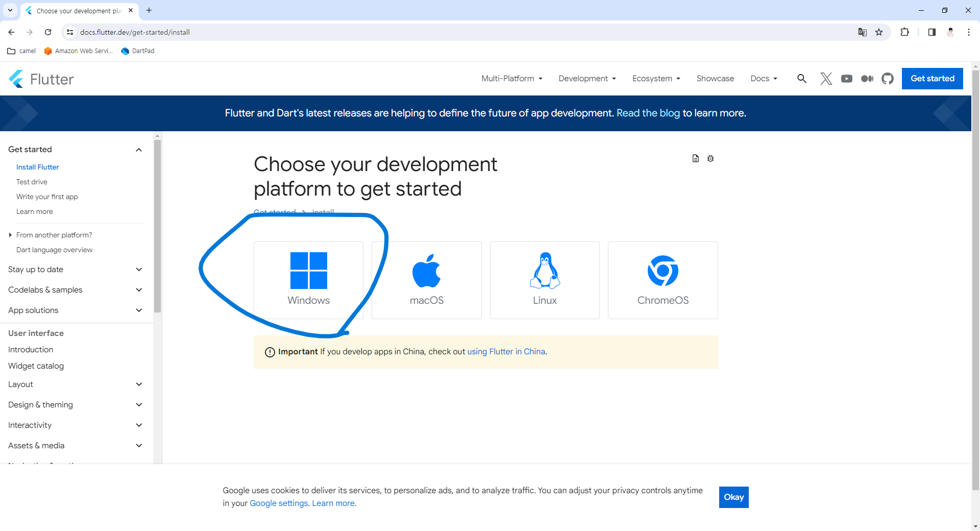Click the browser translate page icon
This screenshot has height=531, width=980.
pos(863,32)
